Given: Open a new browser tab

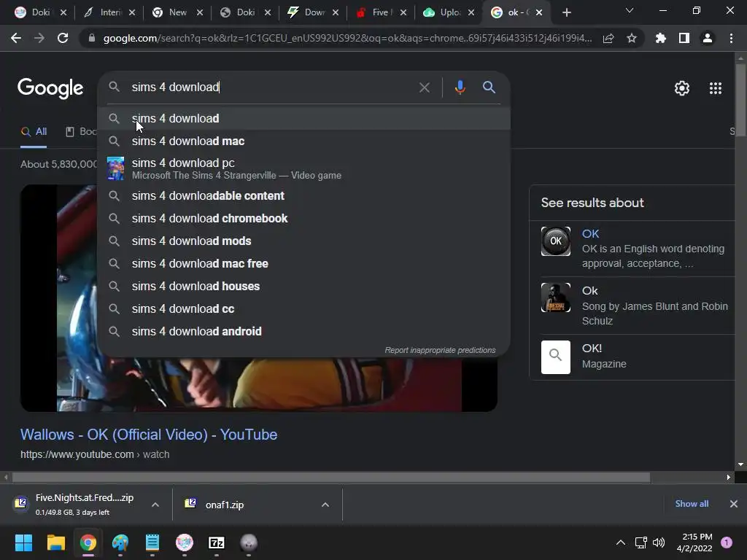Looking at the screenshot, I should [x=566, y=12].
